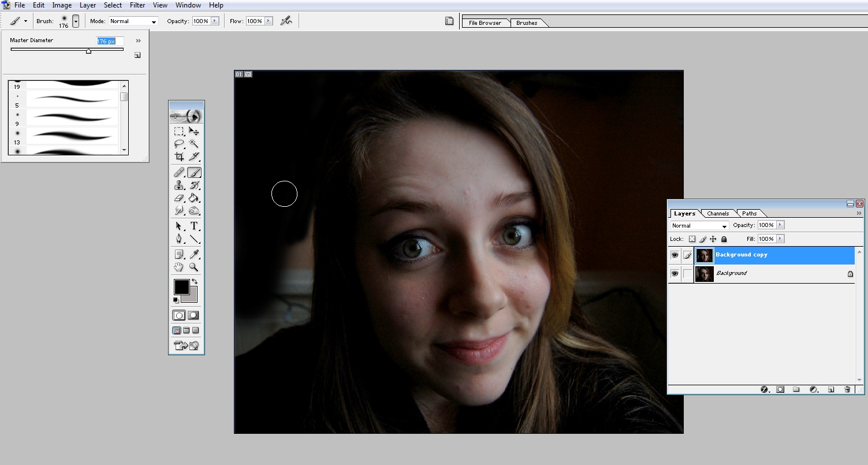Open the Layers palette flyout menu
The width and height of the screenshot is (868, 465).
point(859,214)
